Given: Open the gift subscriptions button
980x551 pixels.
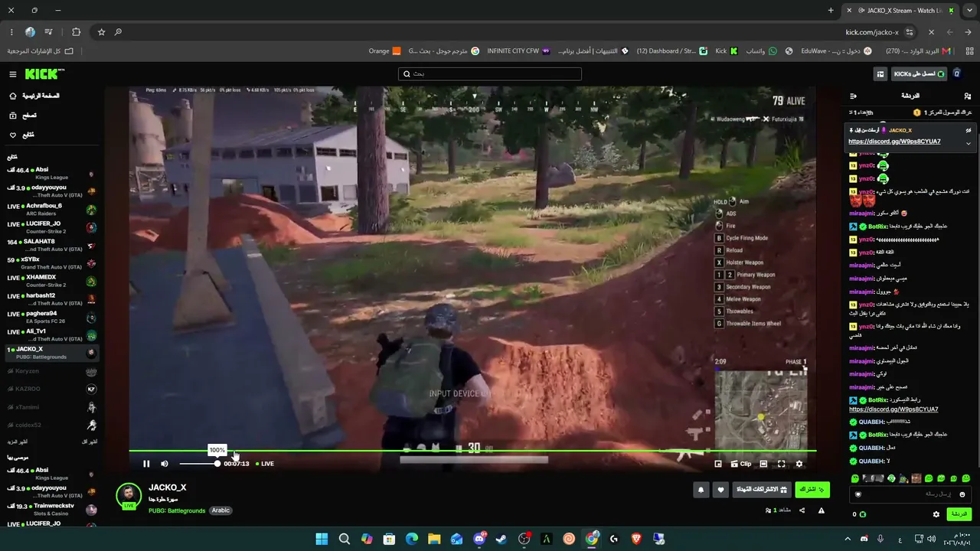Looking at the screenshot, I should 762,490.
